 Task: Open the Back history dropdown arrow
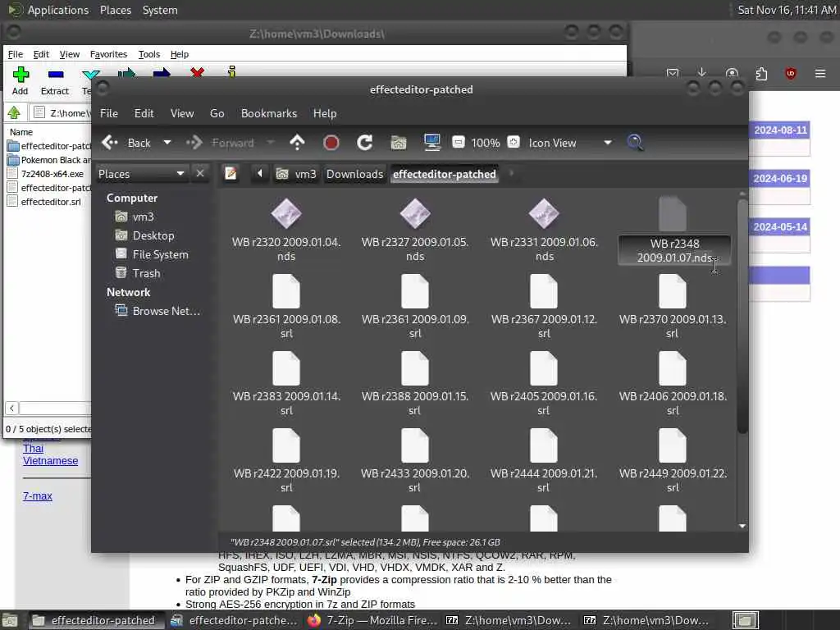pyautogui.click(x=167, y=143)
